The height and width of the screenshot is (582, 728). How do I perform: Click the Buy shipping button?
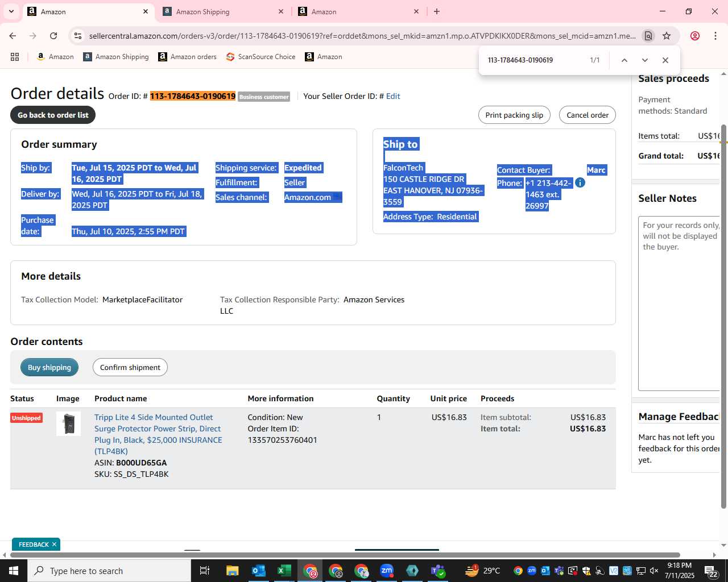click(x=49, y=367)
